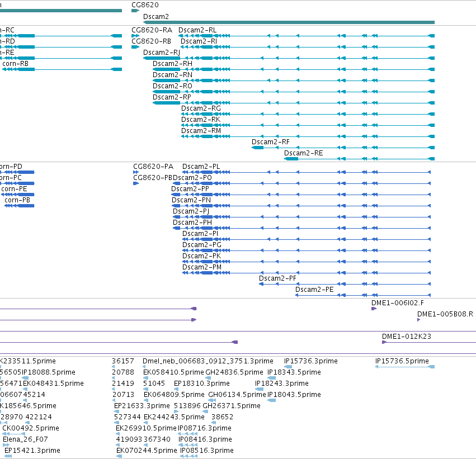
Task: Click the CG8620 gene label
Action: 145,5
